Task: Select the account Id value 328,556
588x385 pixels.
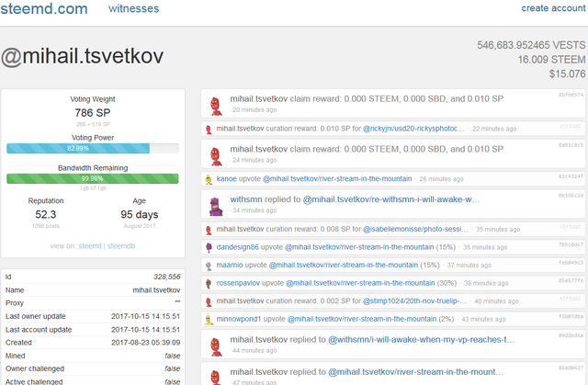Action: point(167,277)
